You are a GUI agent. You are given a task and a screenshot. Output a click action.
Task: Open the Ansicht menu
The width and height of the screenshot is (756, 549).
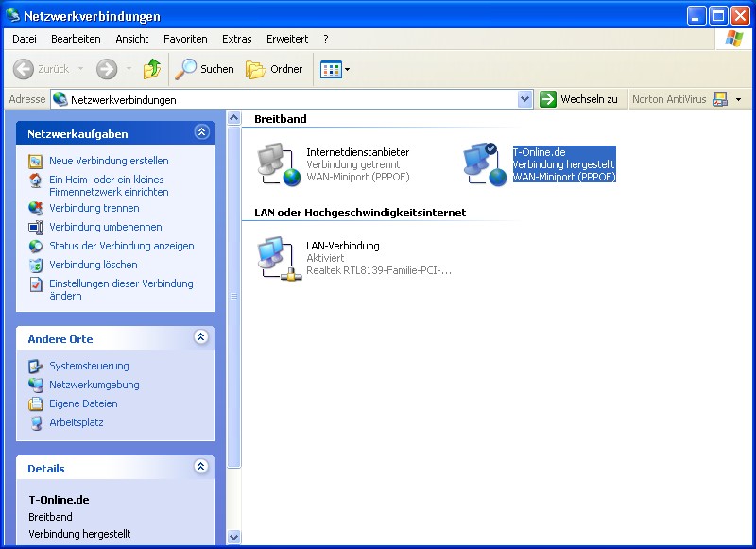point(132,39)
